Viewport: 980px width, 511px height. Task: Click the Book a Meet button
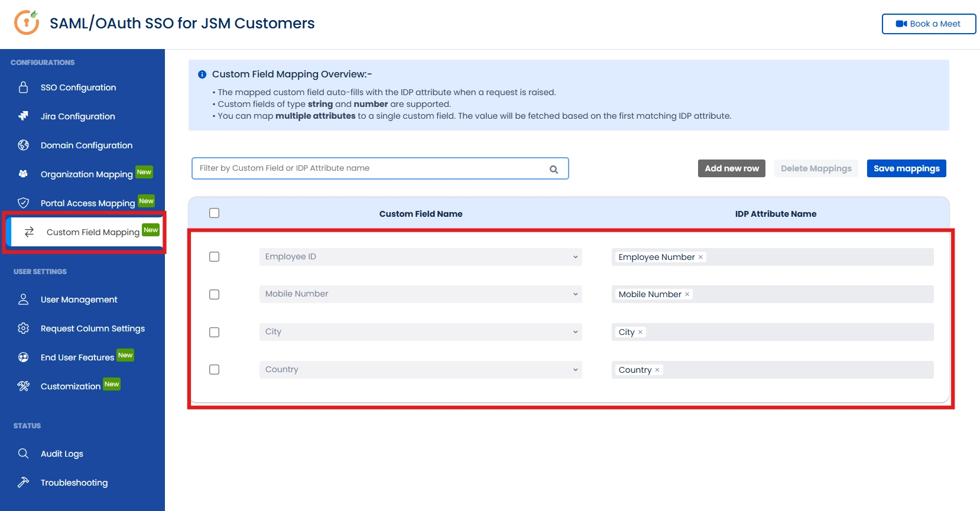pos(929,24)
